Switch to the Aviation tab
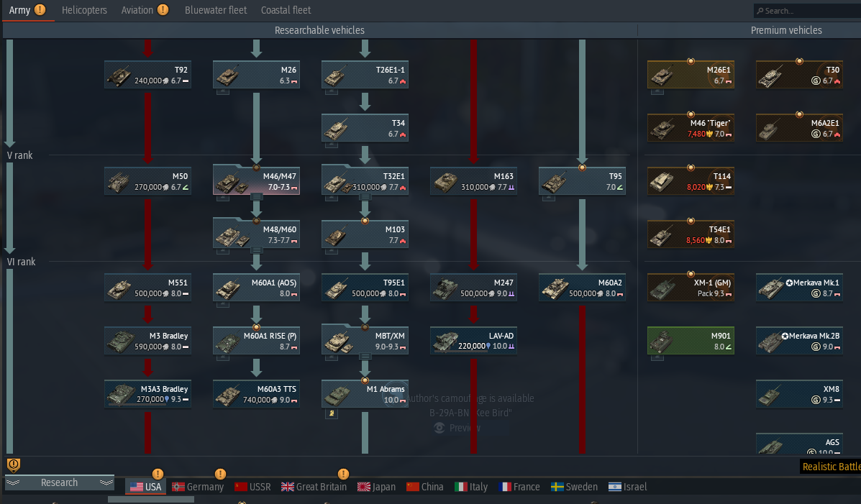 [x=145, y=10]
